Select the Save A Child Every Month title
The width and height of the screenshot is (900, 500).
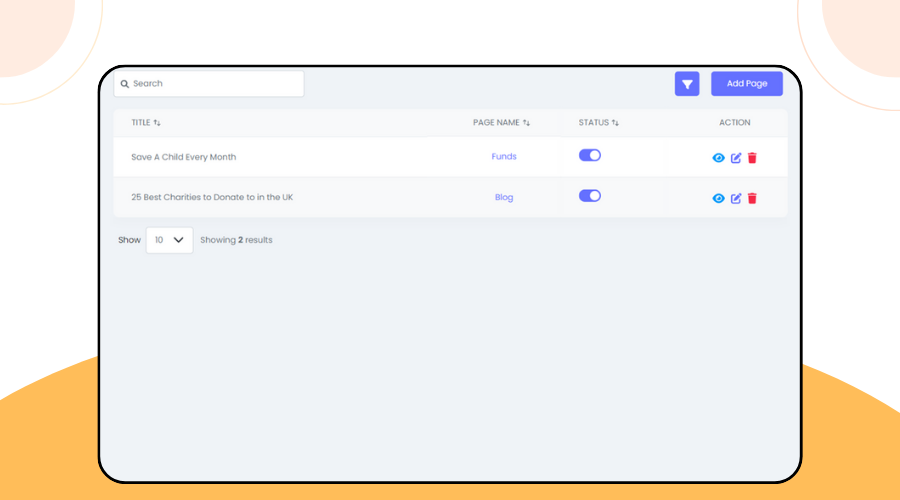(x=184, y=157)
